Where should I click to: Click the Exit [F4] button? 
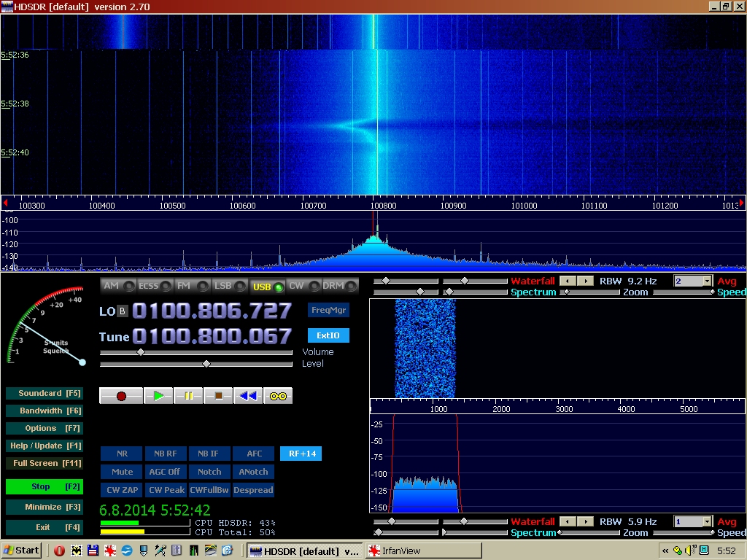click(44, 528)
